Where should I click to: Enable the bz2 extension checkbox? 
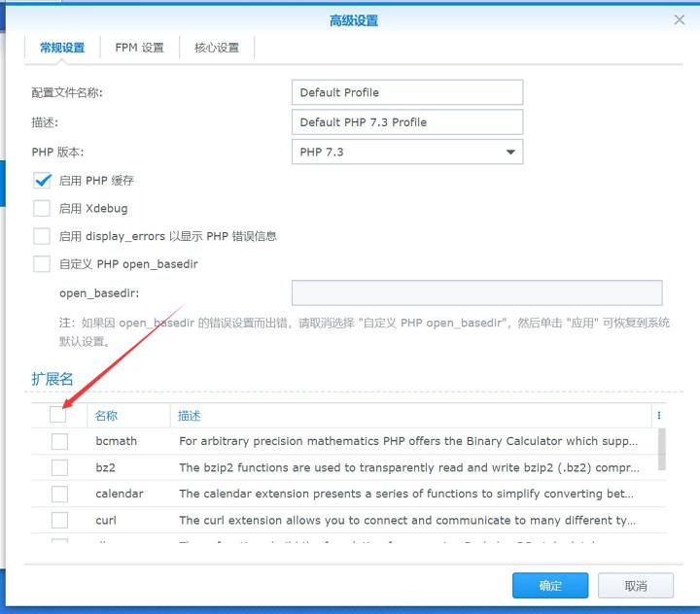coord(60,467)
